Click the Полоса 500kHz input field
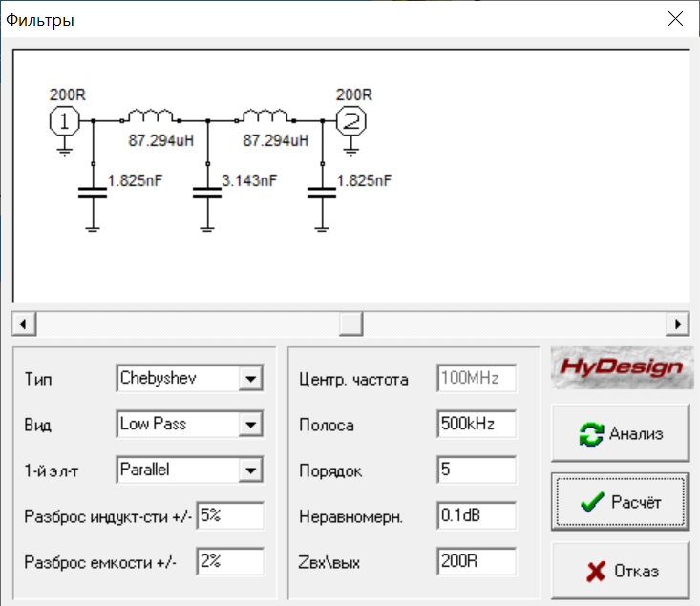The height and width of the screenshot is (606, 700). click(x=476, y=424)
